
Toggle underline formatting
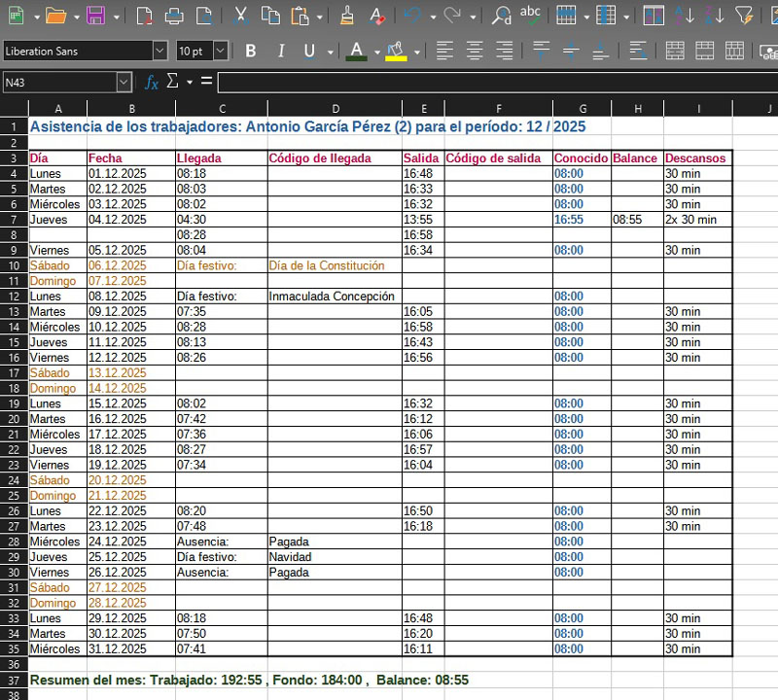click(309, 52)
